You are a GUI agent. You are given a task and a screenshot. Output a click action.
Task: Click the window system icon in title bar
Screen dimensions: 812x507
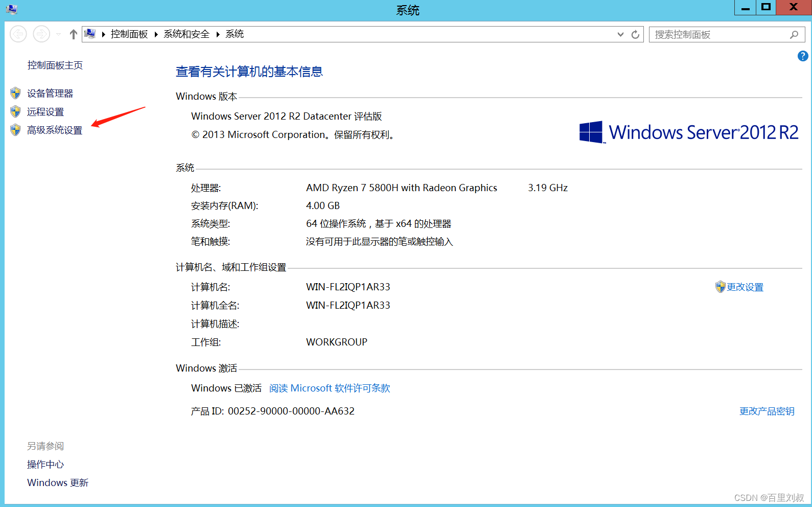pos(11,9)
